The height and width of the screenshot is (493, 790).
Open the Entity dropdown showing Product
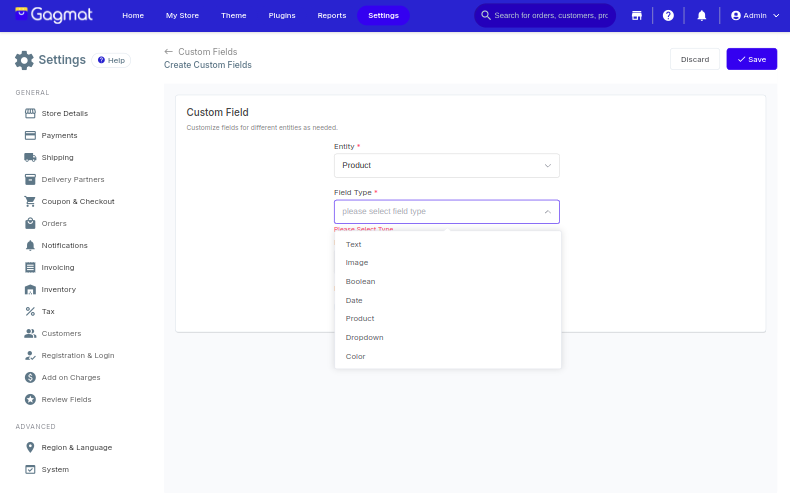point(446,165)
